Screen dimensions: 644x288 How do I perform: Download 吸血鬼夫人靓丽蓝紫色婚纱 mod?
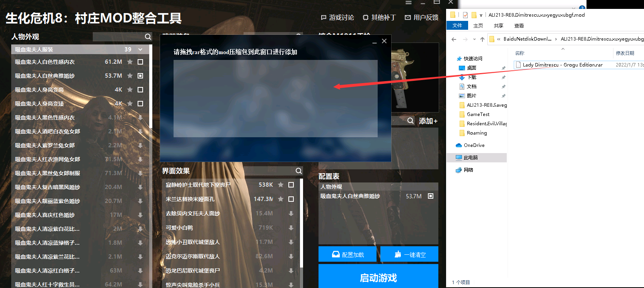tap(140, 201)
